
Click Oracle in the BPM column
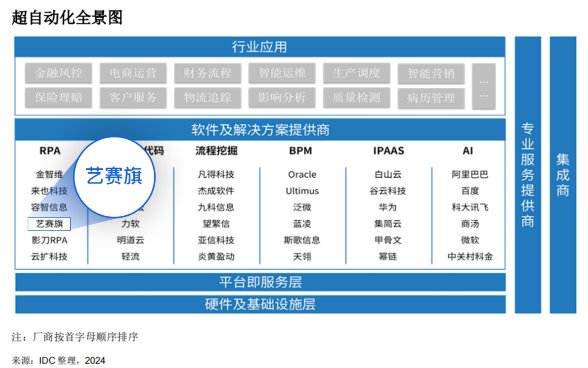tap(302, 174)
